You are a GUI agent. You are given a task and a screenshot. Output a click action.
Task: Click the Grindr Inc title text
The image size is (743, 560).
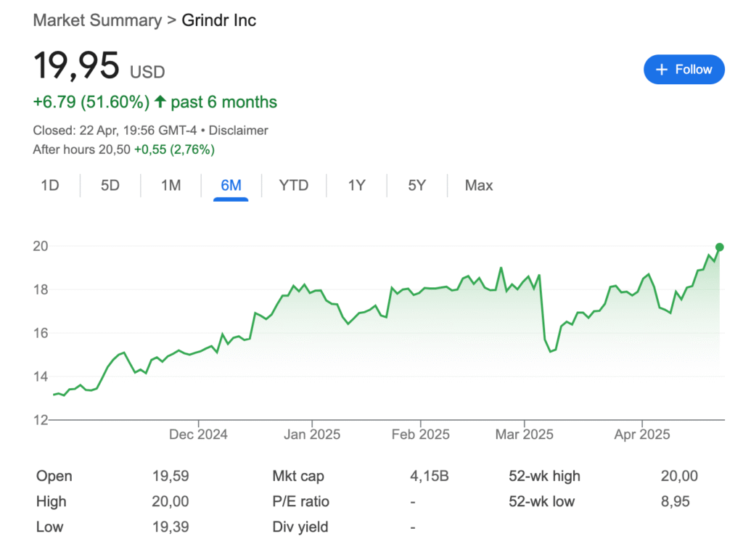(x=219, y=20)
